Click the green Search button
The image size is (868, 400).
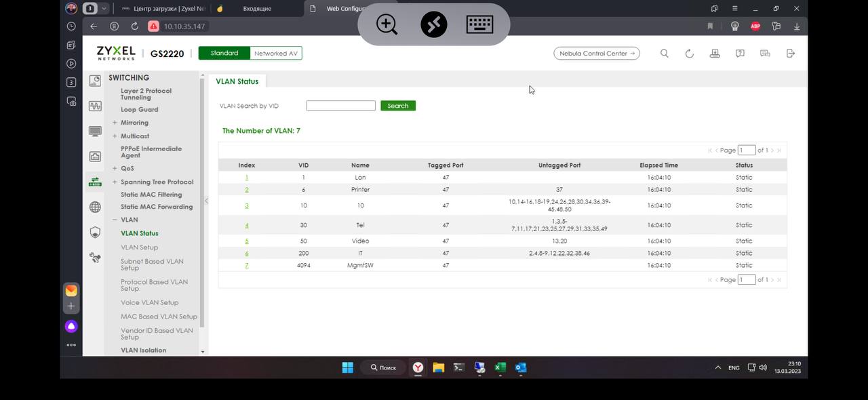click(x=398, y=106)
